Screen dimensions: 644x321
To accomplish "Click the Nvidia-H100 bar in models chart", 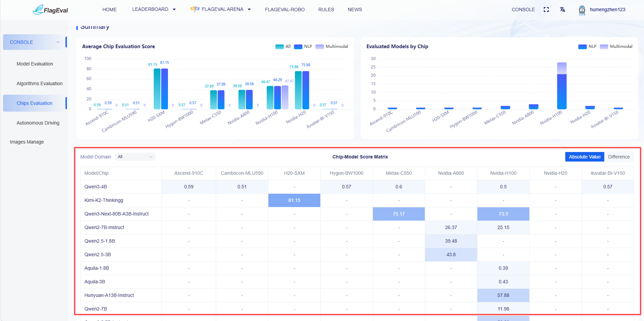I will pyautogui.click(x=562, y=86).
